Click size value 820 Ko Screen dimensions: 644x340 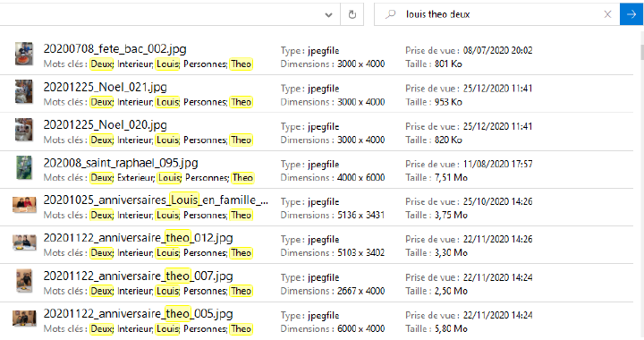tap(448, 140)
